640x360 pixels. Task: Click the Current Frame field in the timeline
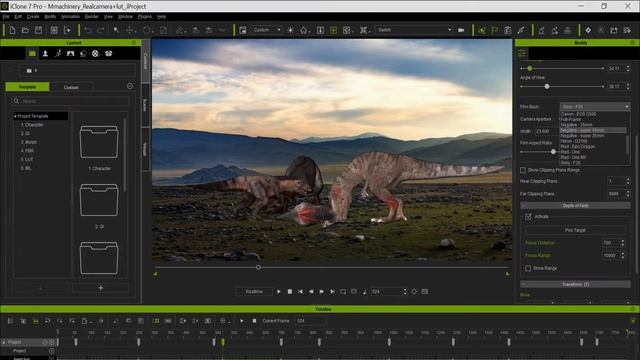(311, 321)
